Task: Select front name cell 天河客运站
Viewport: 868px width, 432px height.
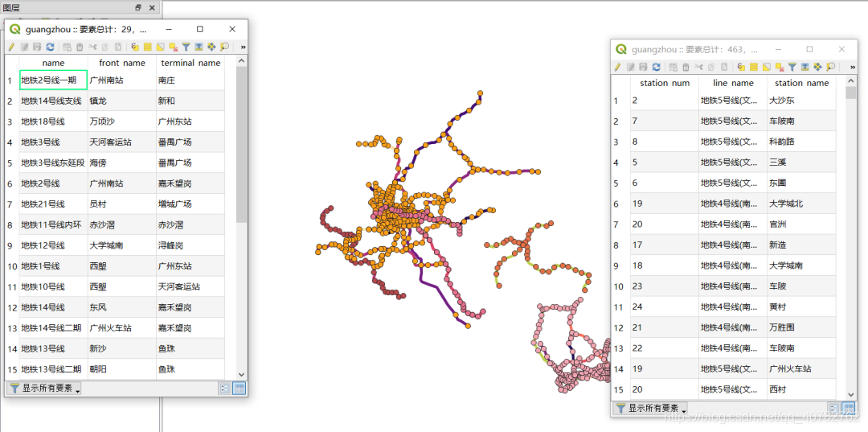Action: tap(122, 142)
